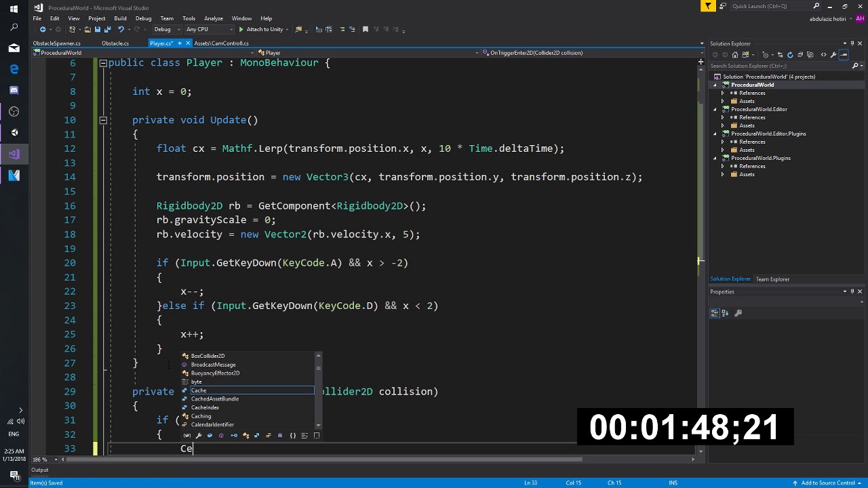
Task: Open the Output panel tab
Action: [40, 470]
